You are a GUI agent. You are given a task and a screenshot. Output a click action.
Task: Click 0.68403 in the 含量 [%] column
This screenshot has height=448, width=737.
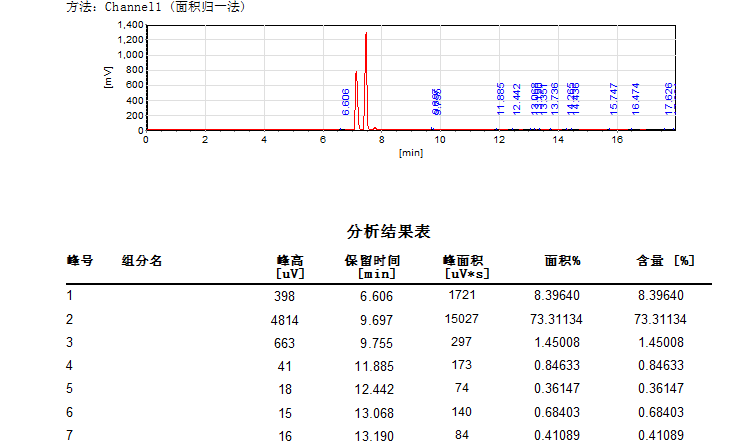pyautogui.click(x=660, y=412)
